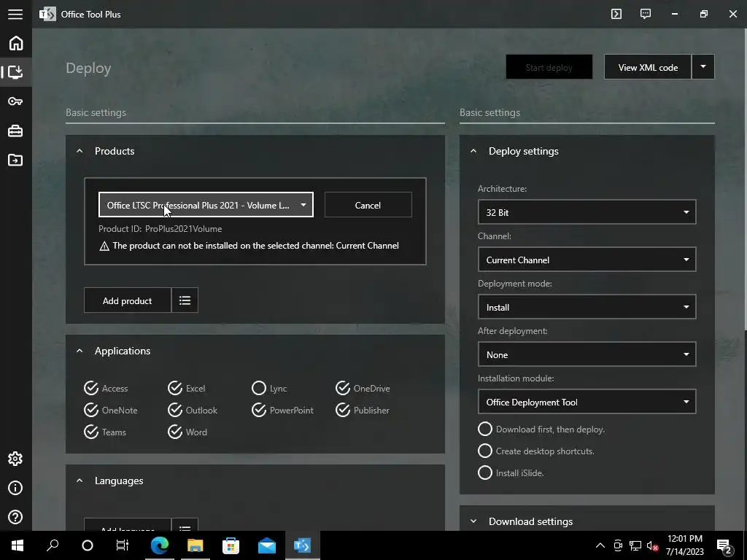Collapse the Deploy settings section
The width and height of the screenshot is (747, 560).
pos(473,151)
